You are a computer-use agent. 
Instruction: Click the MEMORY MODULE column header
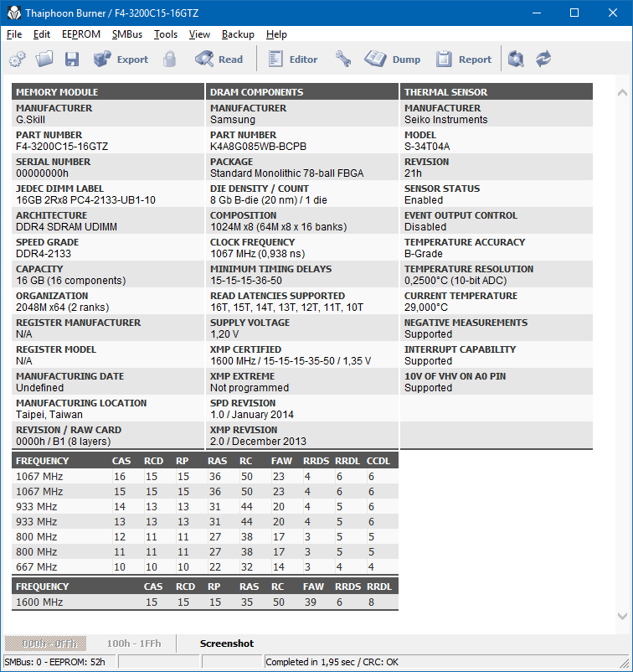coord(108,92)
